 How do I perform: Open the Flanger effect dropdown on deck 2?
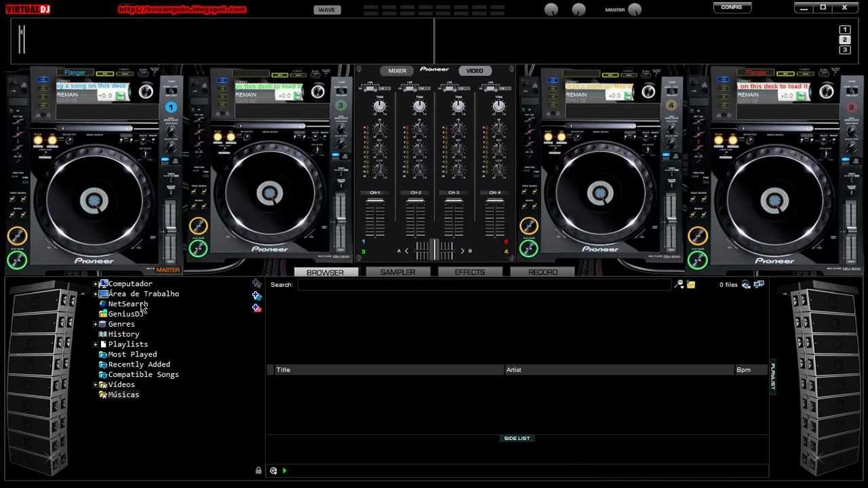tap(756, 73)
